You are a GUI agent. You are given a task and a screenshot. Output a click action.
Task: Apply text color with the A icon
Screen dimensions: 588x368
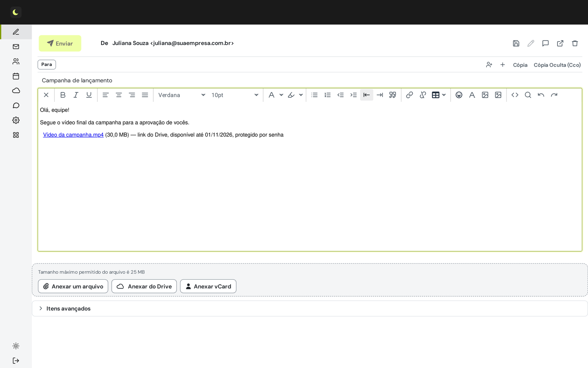272,95
